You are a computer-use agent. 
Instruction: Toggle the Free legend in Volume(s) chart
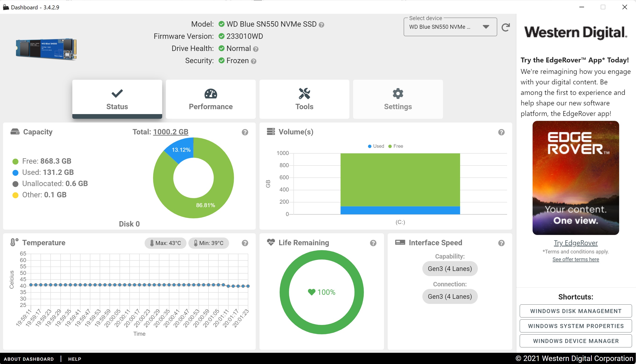pos(395,146)
